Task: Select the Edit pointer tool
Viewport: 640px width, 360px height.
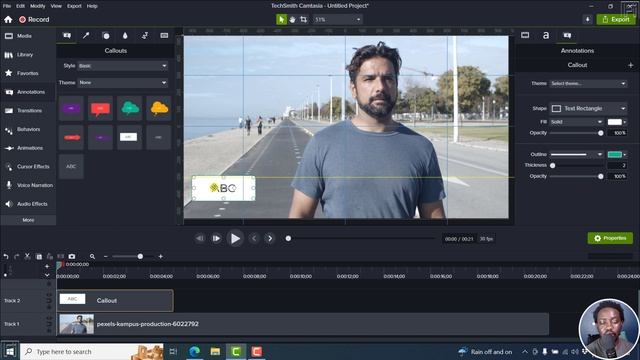Action: [281, 19]
